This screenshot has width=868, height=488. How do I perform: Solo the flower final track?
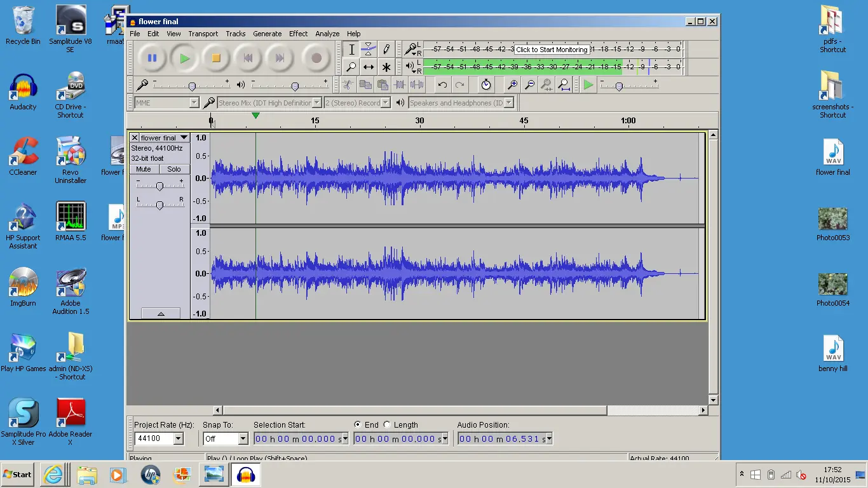tap(174, 169)
